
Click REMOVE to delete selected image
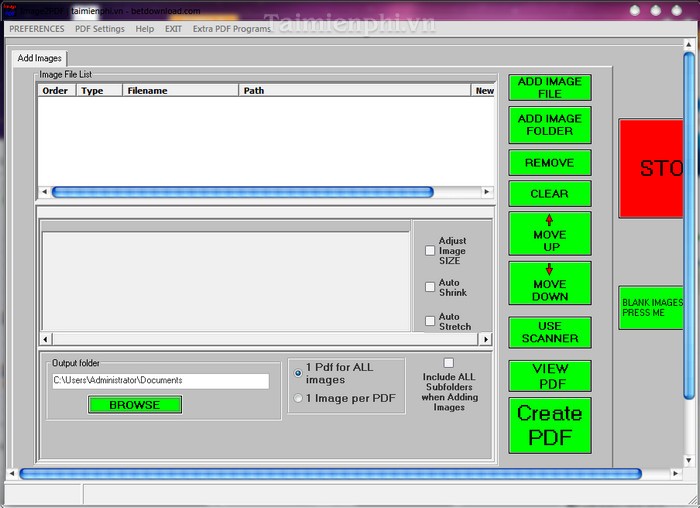pyautogui.click(x=549, y=162)
